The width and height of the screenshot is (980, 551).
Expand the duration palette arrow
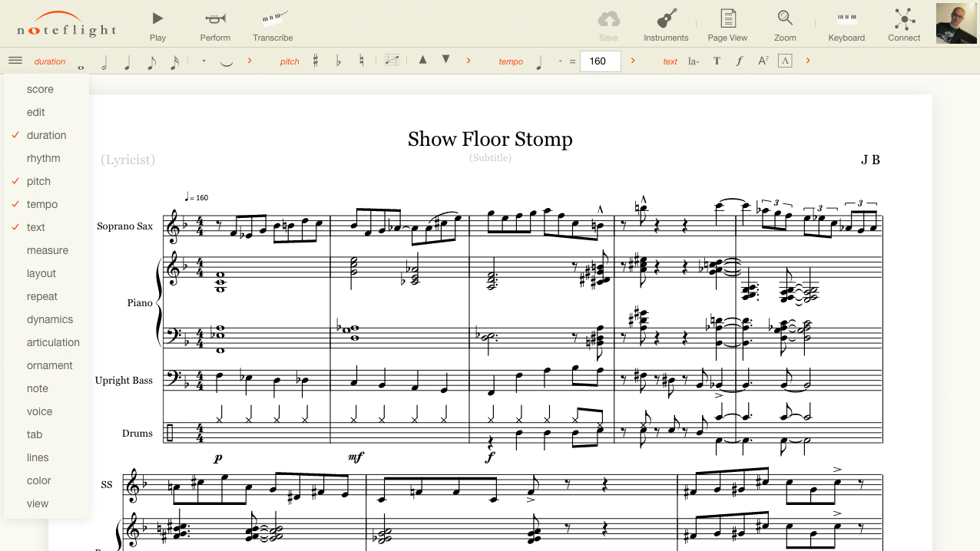tap(250, 61)
